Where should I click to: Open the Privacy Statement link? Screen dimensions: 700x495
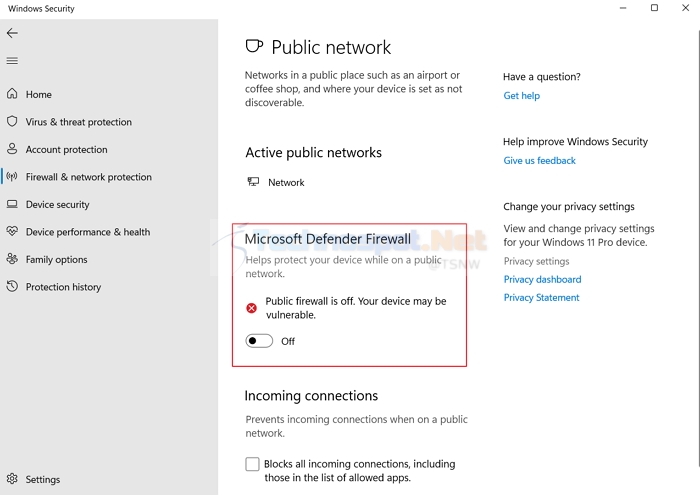(x=541, y=297)
